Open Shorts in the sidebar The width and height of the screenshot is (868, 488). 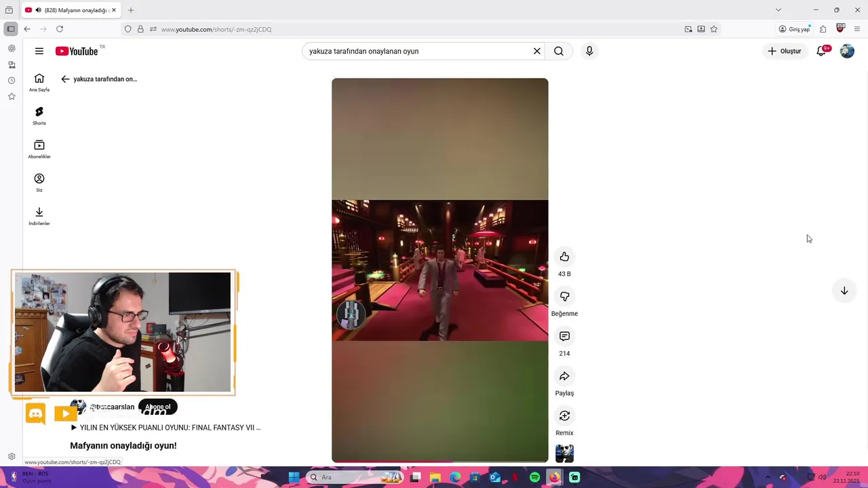[x=39, y=116]
